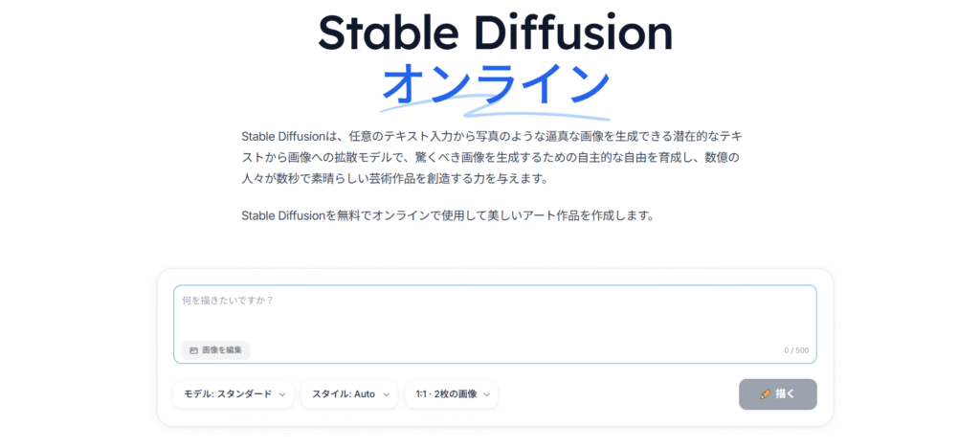Click the chevron beside スタイル: Auto
The height and width of the screenshot is (448, 980).
(x=386, y=394)
